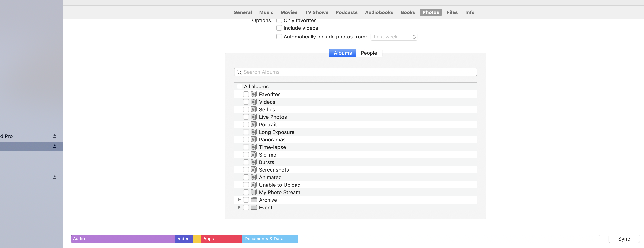Image resolution: width=644 pixels, height=248 pixels.
Task: Toggle Automatically include photos from checkbox
Action: pos(279,37)
